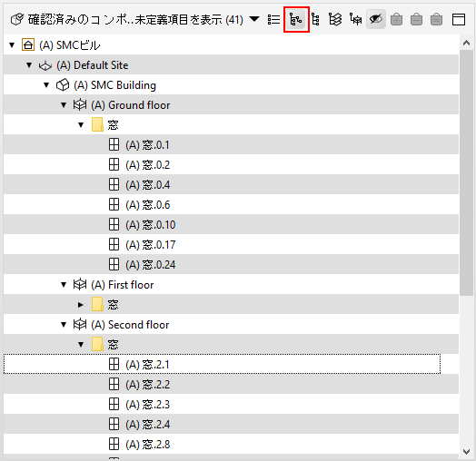The width and height of the screenshot is (476, 461).
Task: Click the hierarchy with floor icon
Action: pos(355,20)
